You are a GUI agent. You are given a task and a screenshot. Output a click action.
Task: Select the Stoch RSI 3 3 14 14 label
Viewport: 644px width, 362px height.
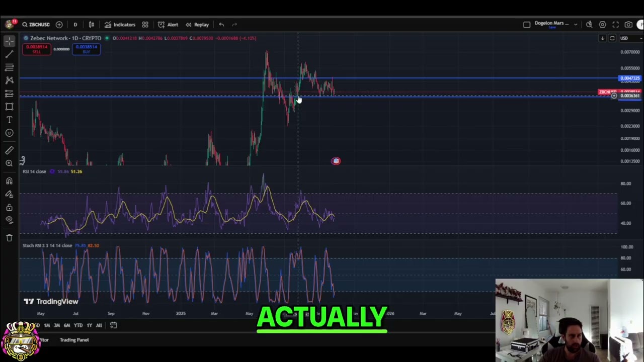pos(47,245)
